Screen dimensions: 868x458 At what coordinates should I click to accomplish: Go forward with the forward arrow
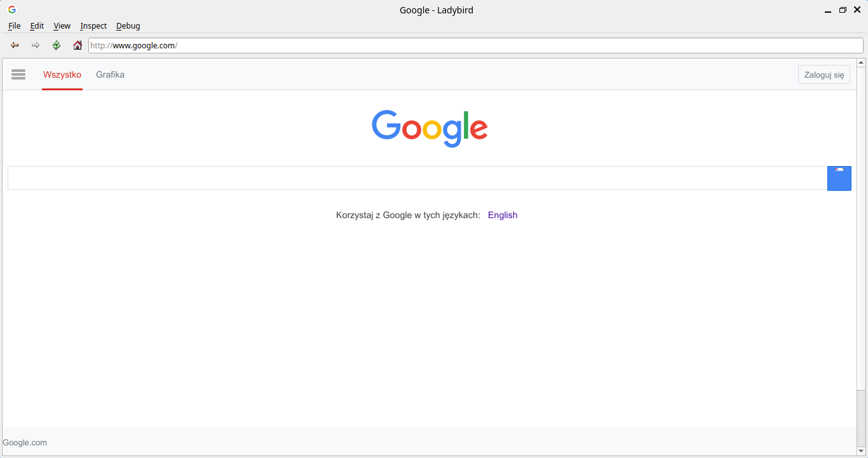[36, 45]
